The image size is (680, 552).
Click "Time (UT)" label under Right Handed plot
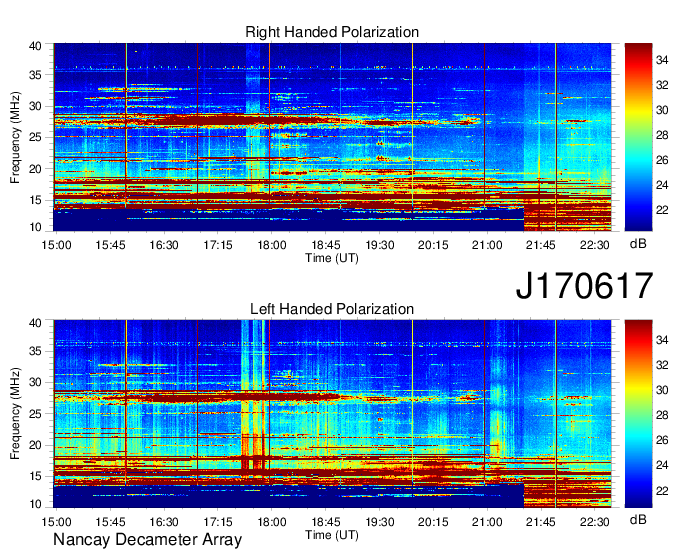332,258
